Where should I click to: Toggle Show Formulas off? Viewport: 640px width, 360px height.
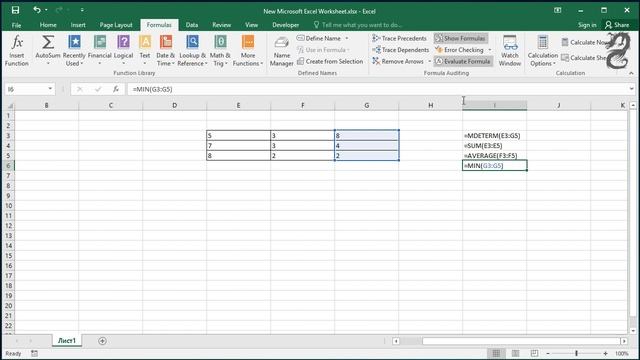click(460, 38)
